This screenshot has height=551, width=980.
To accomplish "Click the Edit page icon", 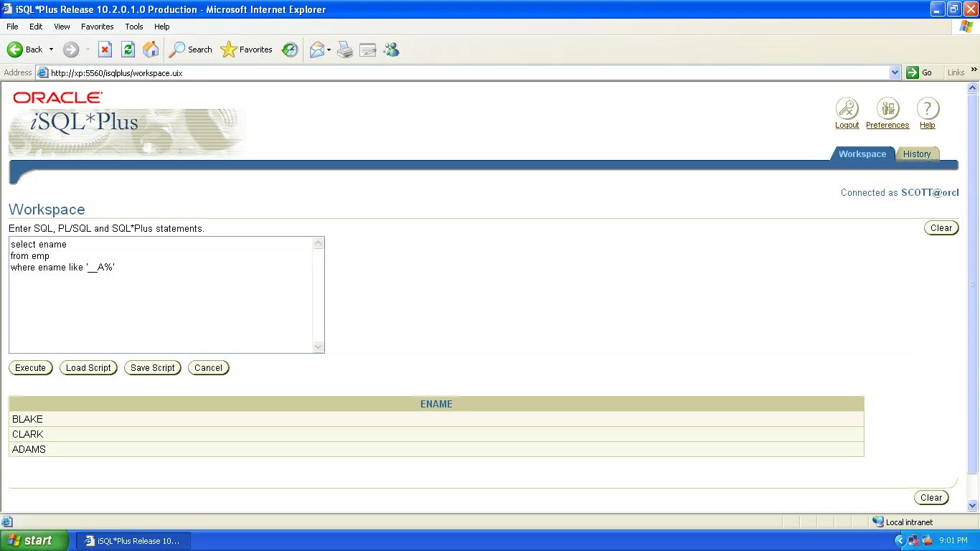I will 368,50.
